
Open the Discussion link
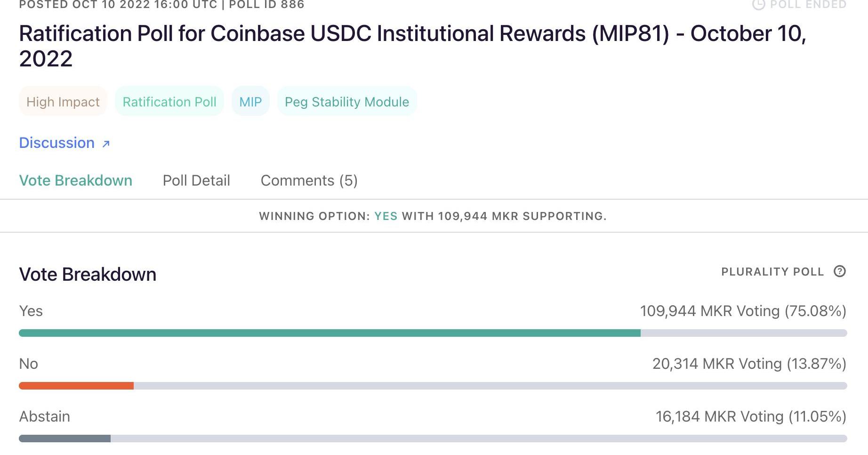[x=57, y=143]
